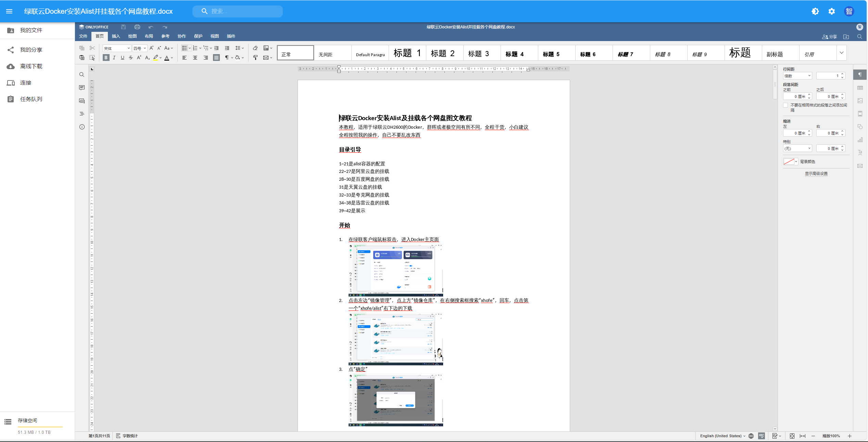Image resolution: width=868 pixels, height=442 pixels.
Task: Toggle justified alignment button
Action: pos(216,58)
